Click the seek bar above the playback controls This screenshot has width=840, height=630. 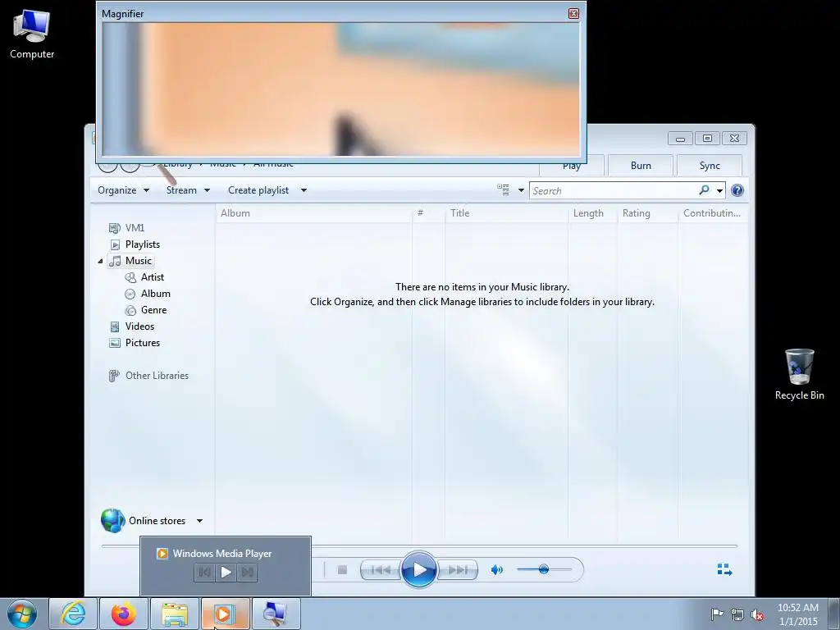pyautogui.click(x=419, y=546)
